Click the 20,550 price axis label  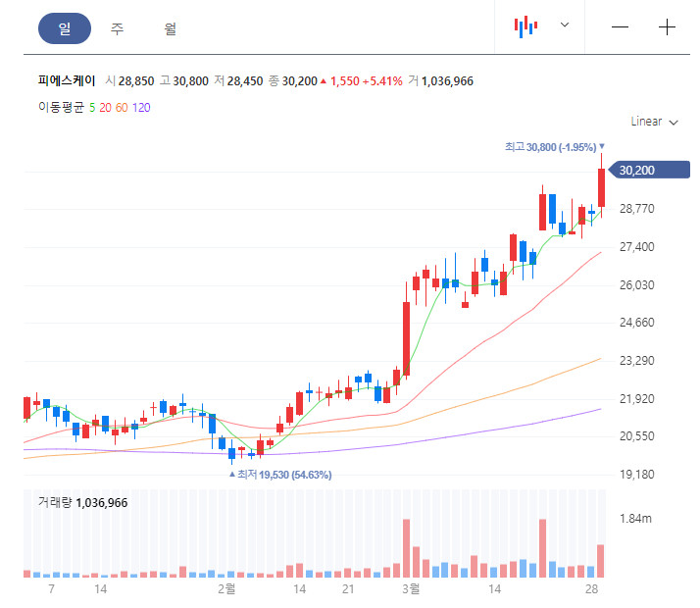pos(636,436)
